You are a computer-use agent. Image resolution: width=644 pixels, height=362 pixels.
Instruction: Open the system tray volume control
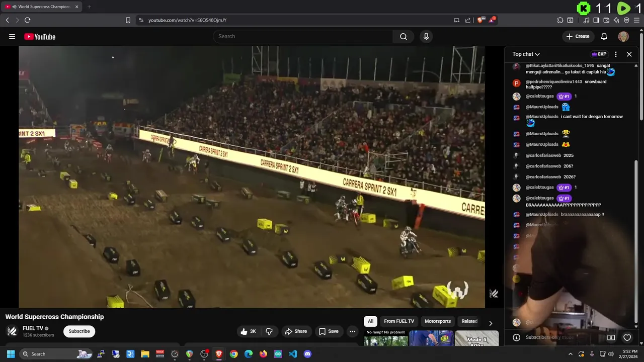click(x=611, y=354)
